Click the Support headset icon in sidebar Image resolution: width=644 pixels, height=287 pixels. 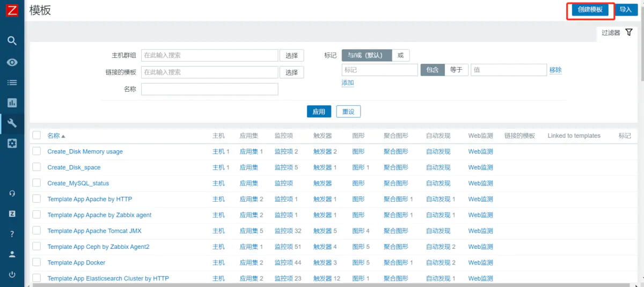(12, 193)
